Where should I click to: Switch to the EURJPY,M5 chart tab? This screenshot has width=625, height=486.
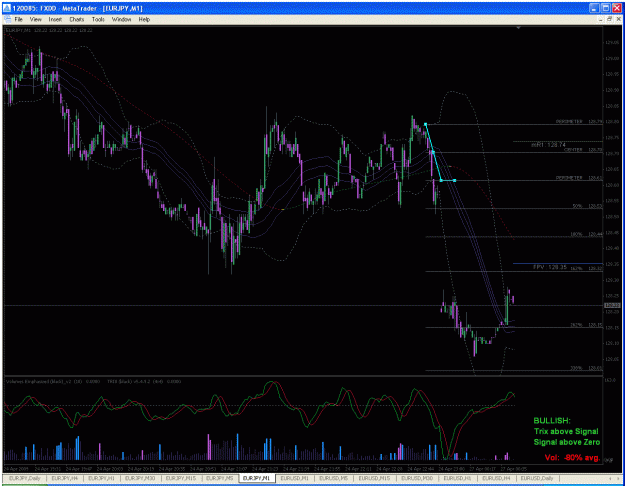click(220, 478)
